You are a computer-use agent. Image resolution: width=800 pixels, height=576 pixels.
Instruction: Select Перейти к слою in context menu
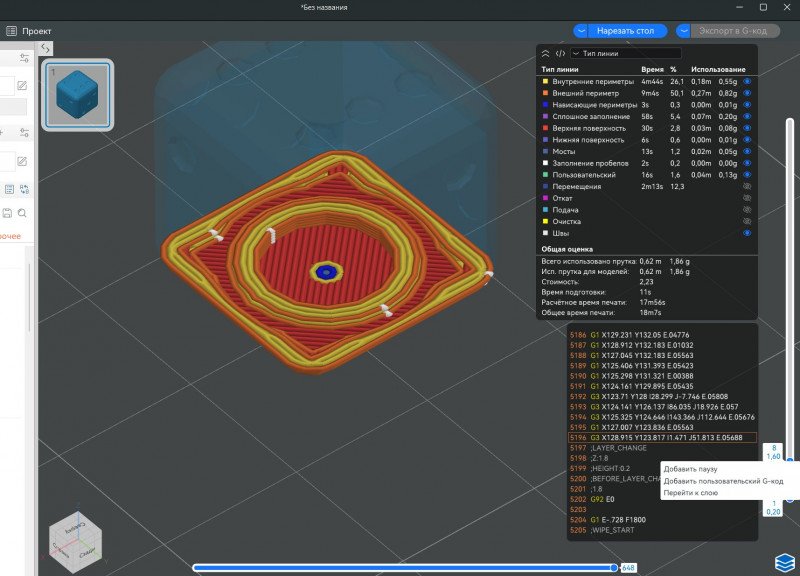pyautogui.click(x=691, y=493)
